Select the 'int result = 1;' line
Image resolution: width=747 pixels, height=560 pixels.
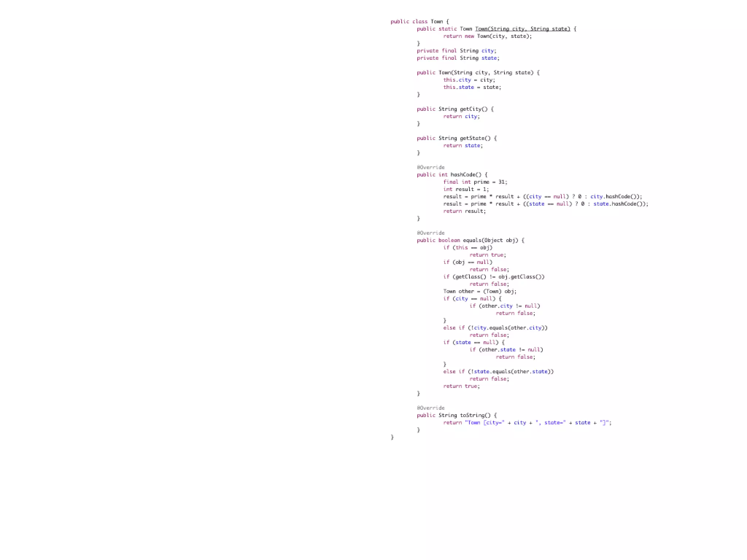pos(466,189)
